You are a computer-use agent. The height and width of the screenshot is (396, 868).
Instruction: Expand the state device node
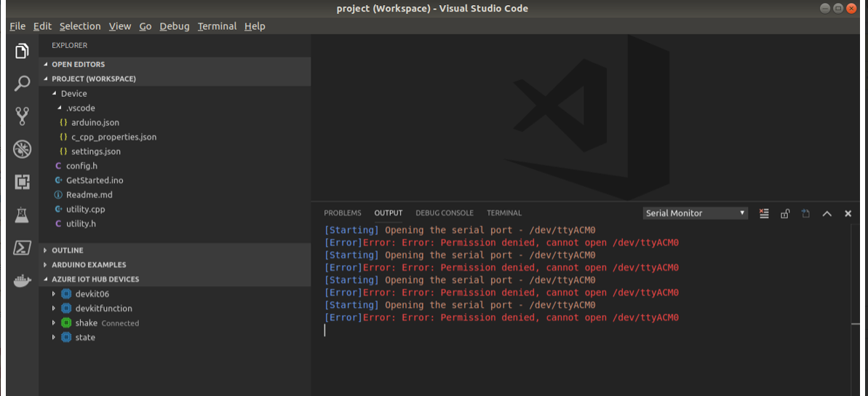(x=54, y=337)
